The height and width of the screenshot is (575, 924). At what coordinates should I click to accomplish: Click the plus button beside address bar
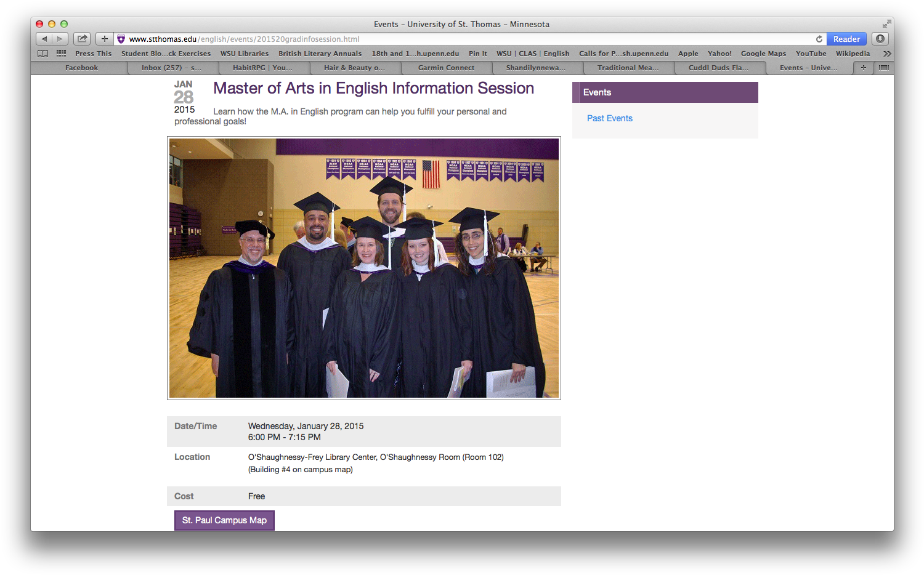pos(104,39)
